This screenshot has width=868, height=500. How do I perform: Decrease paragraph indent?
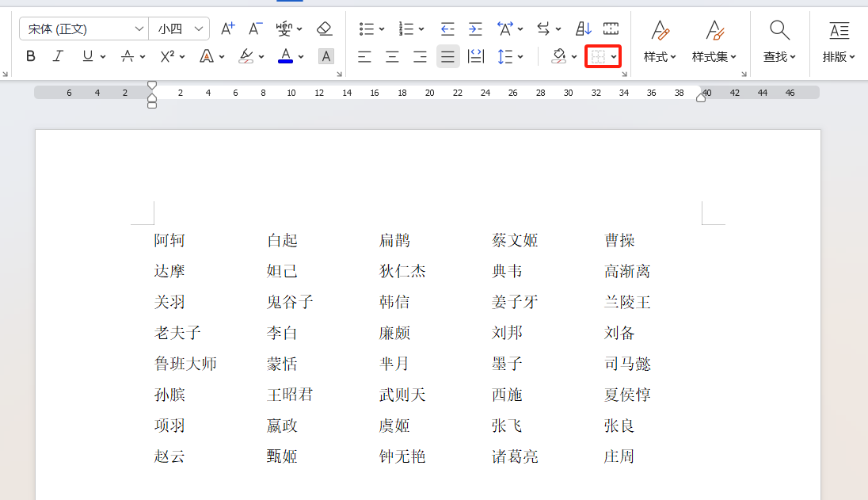447,28
